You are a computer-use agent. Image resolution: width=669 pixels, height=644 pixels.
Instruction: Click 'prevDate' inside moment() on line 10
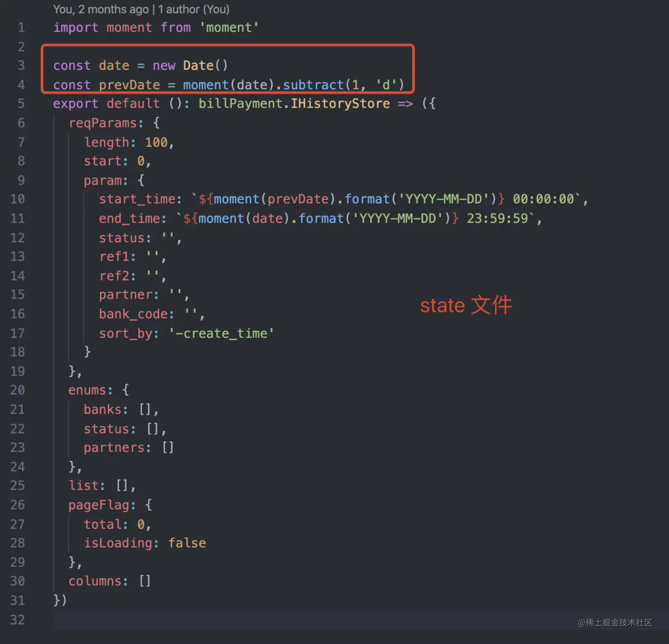(298, 199)
